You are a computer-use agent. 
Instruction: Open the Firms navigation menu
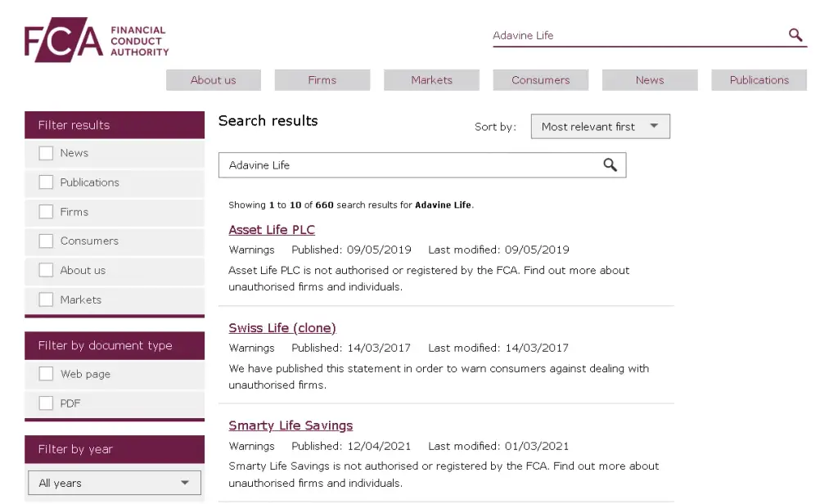tap(322, 80)
